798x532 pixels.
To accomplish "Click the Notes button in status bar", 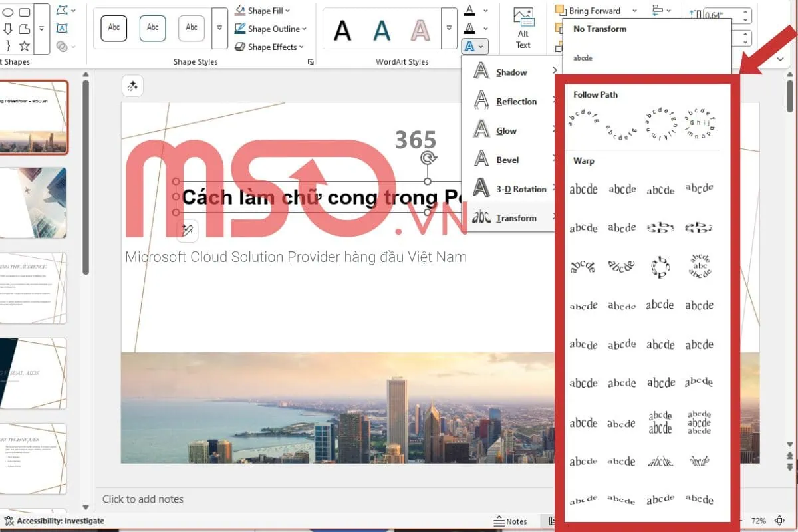I will [511, 521].
